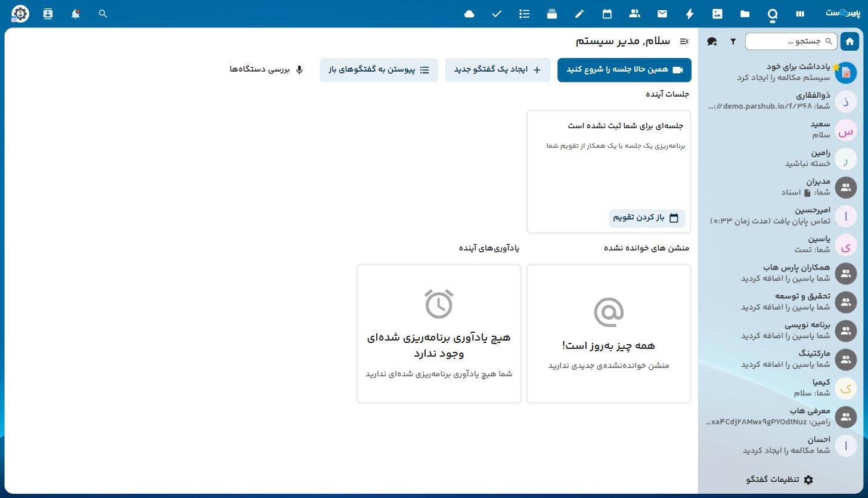The image size is (868, 498).
Task: Click the منشن های خوانده نشده heading
Action: click(646, 248)
